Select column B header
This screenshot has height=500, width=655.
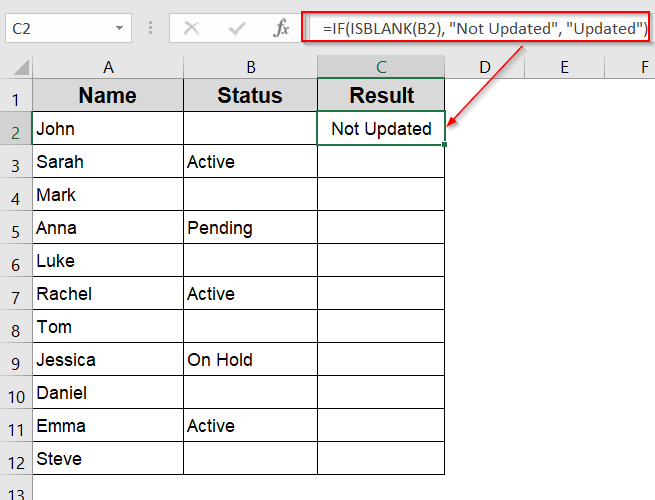[250, 67]
